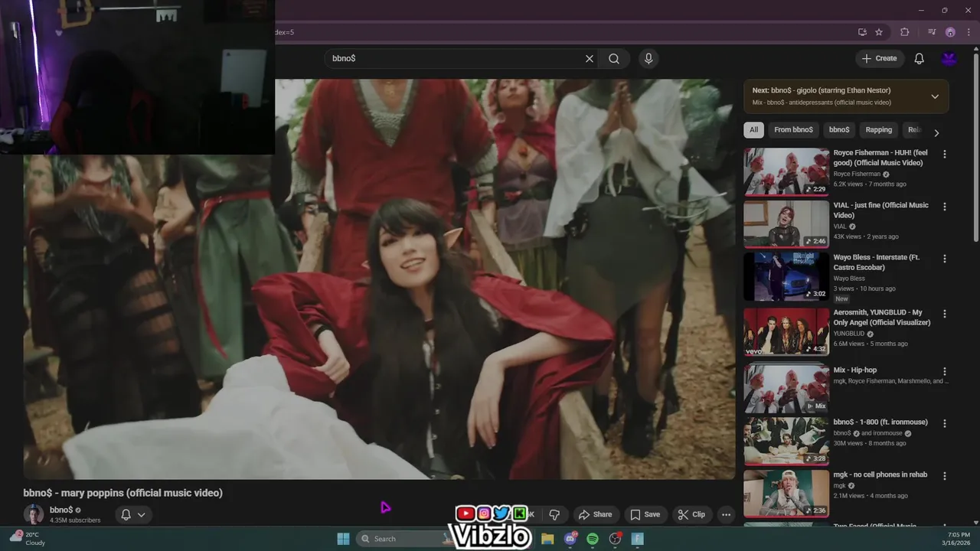
Task: Open options for VIAL just fine video
Action: [x=944, y=207]
